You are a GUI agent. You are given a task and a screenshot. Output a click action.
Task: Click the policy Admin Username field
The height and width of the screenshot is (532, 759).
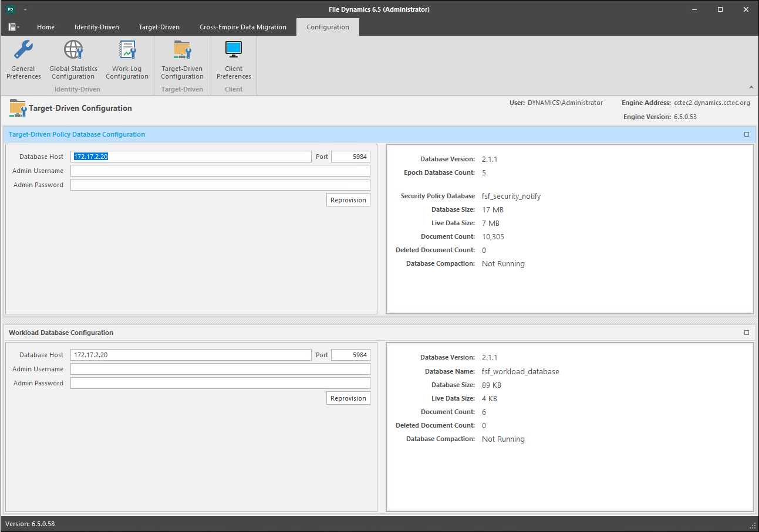220,171
